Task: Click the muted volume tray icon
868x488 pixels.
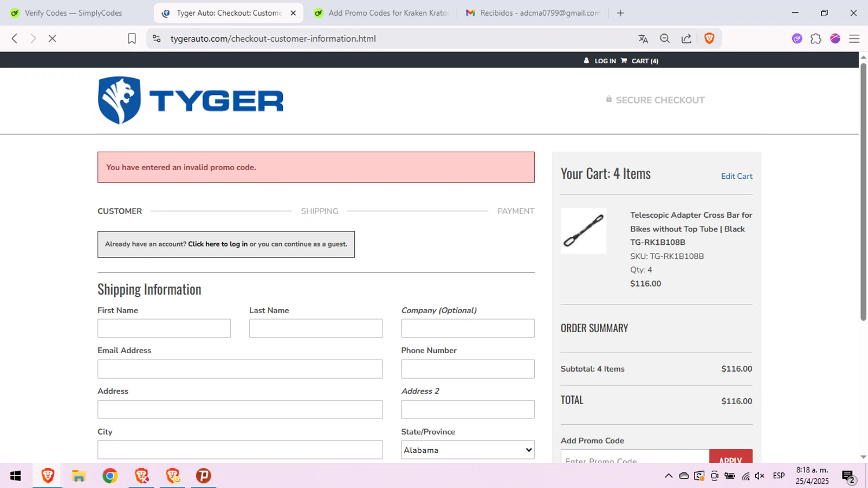Action: 760,476
